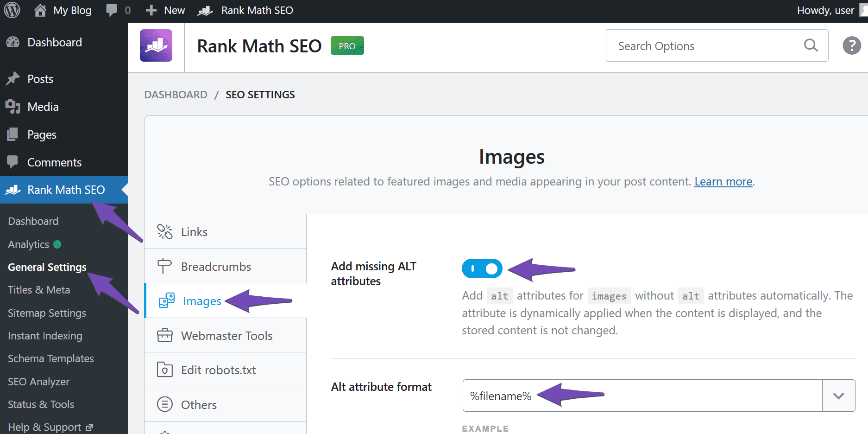Open Titles & Meta in the sidebar
This screenshot has width=868, height=434.
click(39, 290)
